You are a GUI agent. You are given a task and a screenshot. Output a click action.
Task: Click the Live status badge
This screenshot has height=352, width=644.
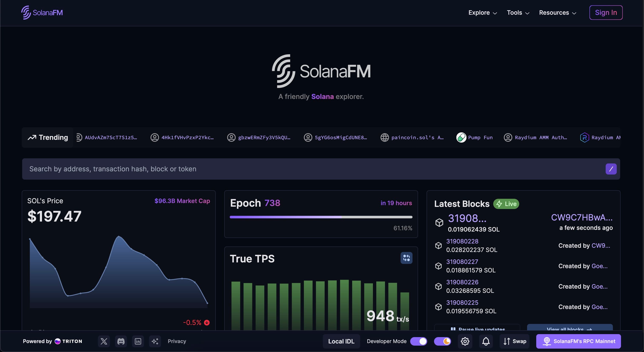[506, 204]
